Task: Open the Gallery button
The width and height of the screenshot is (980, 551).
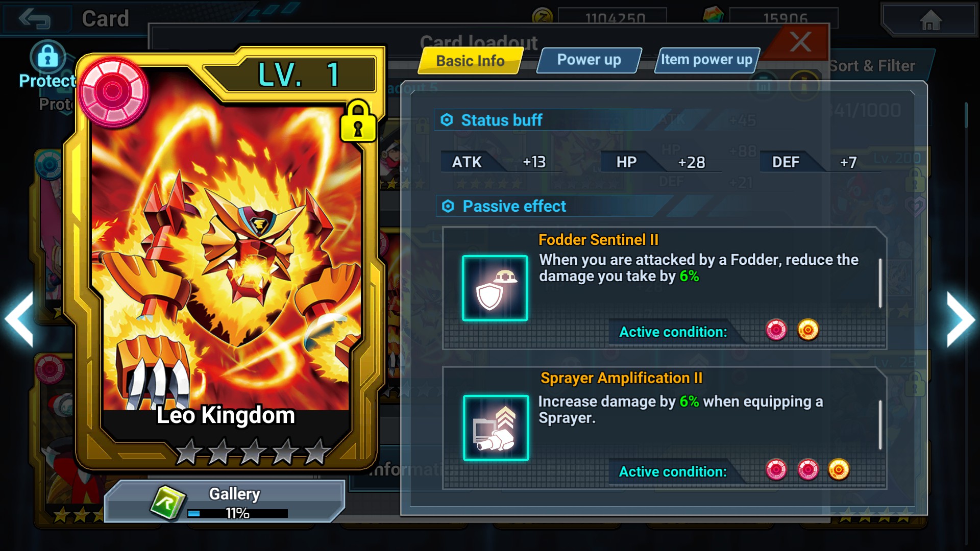Action: [x=225, y=501]
